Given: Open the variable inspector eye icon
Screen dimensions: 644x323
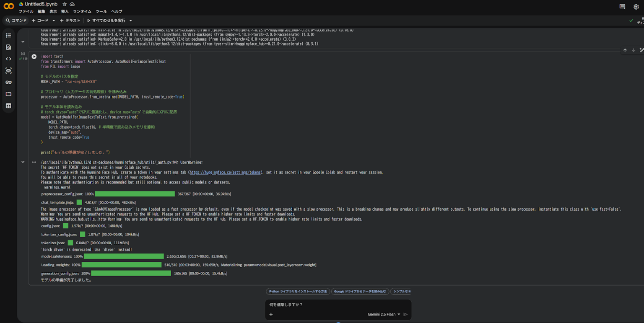Looking at the screenshot, I should (8, 71).
